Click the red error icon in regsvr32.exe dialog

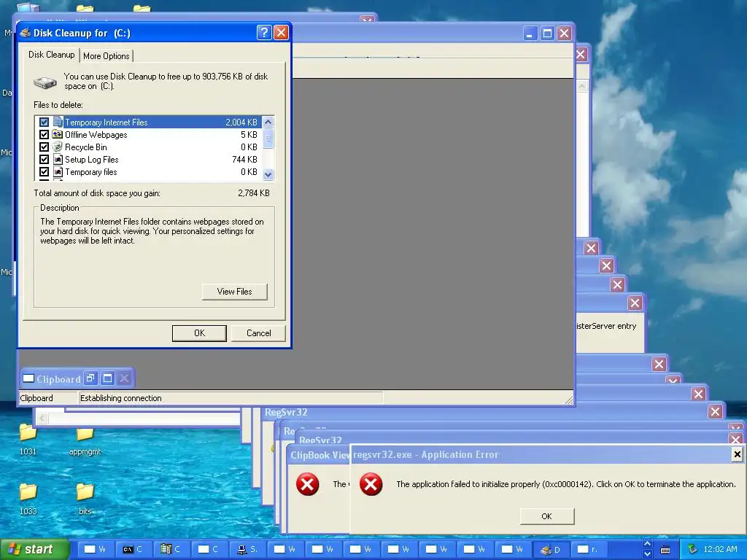pos(371,484)
